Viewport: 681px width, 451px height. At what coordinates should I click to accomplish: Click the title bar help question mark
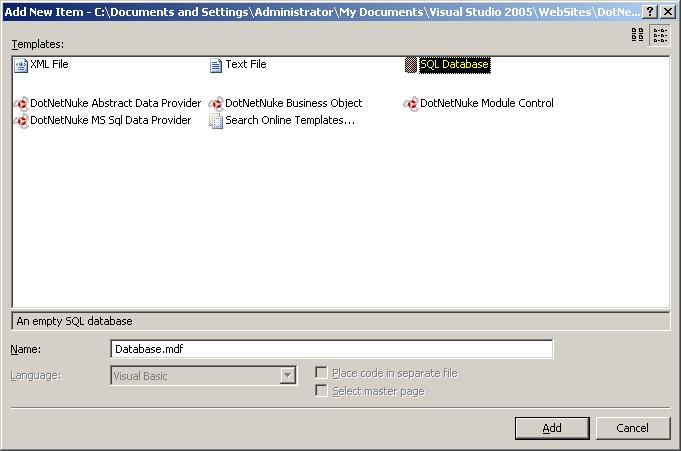[x=650, y=11]
